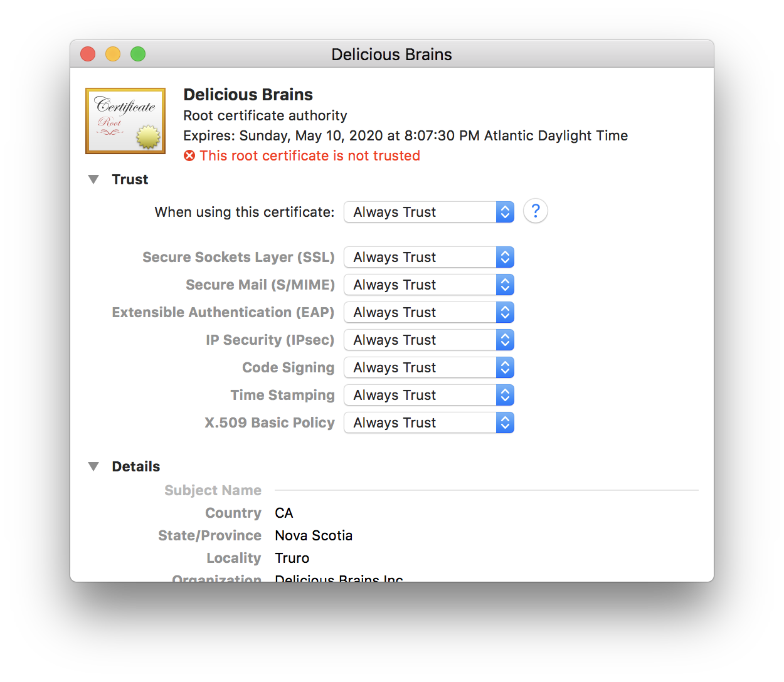Open Secure Sockets Layer (SSL) trust dropdown
This screenshot has height=682, width=784.
429,257
